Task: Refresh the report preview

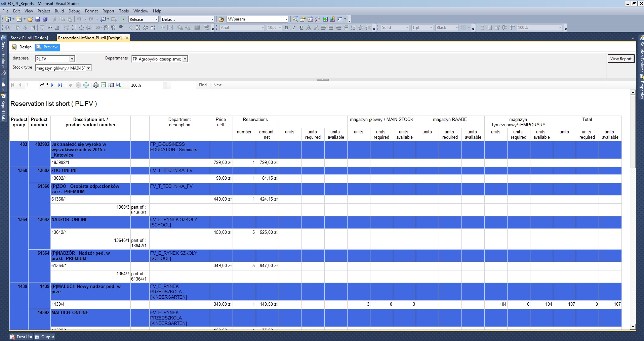Action: 86,85
